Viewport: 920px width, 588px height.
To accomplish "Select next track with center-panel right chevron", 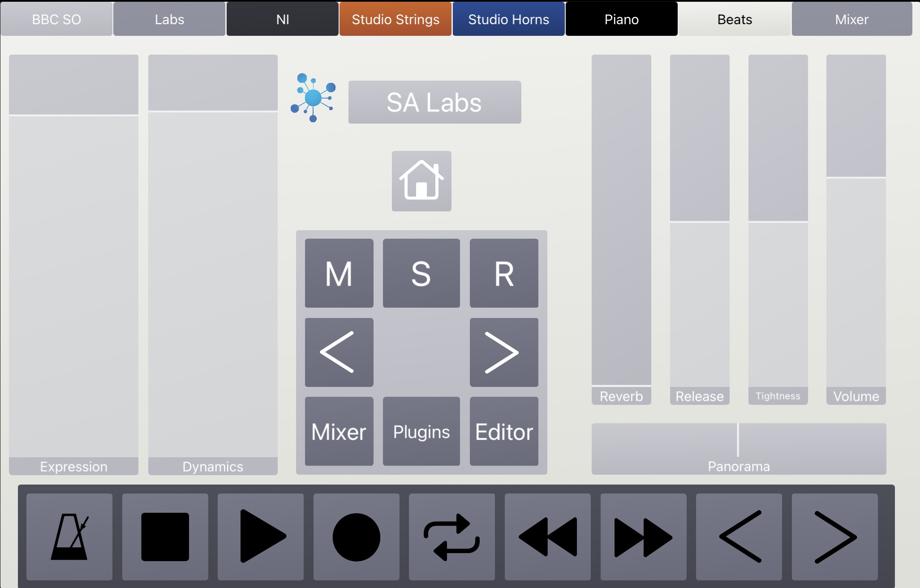I will [x=504, y=352].
